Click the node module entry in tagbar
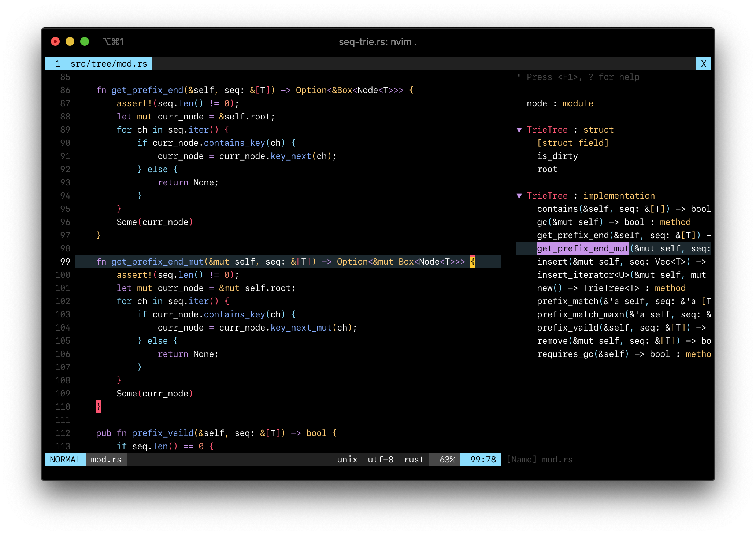Viewport: 756px width, 535px height. point(537,103)
